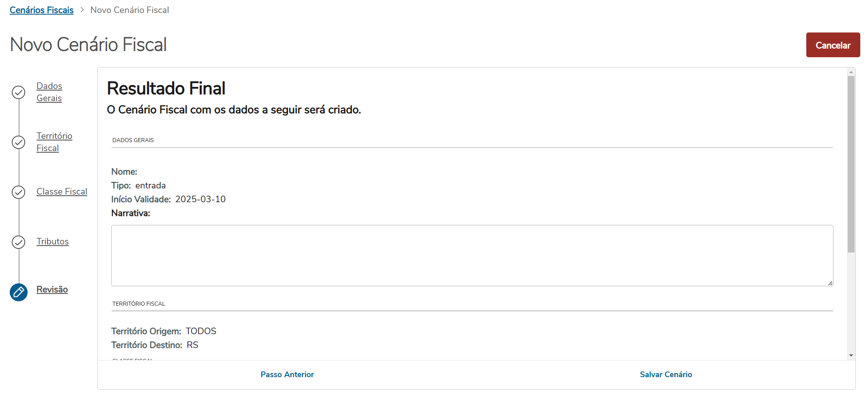Click the Revisão pencil step icon
Image resolution: width=868 pixels, height=393 pixels.
click(19, 292)
